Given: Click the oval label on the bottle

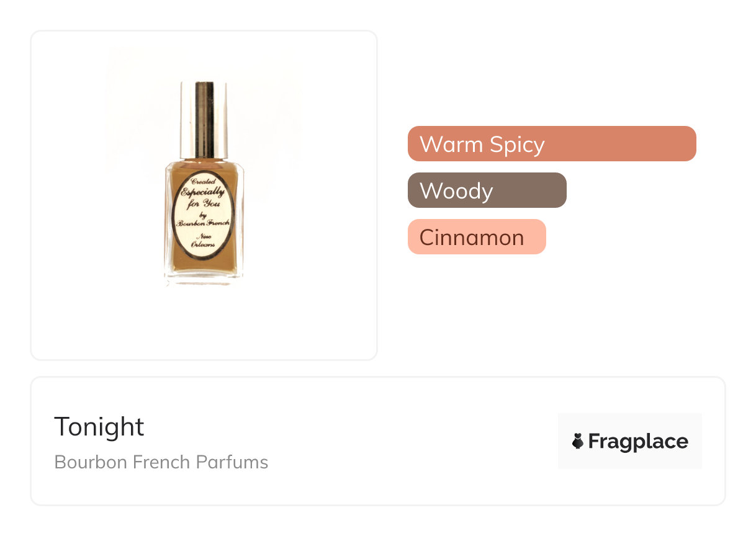Looking at the screenshot, I should [x=204, y=214].
